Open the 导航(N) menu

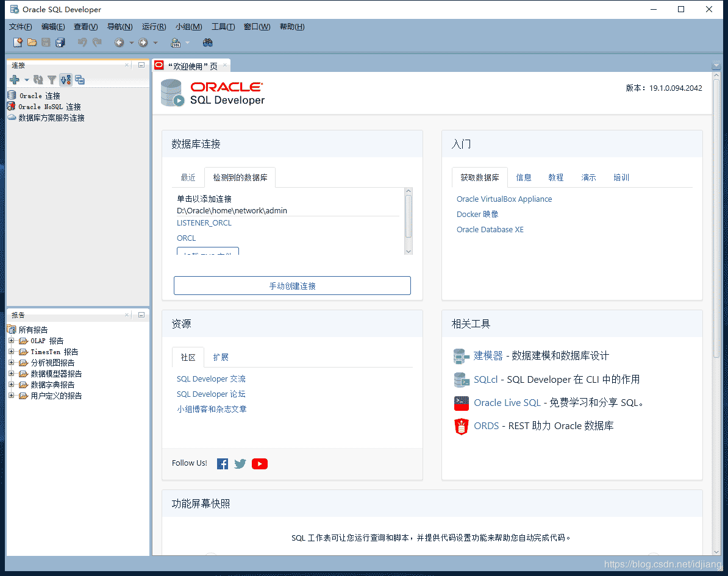[x=120, y=27]
